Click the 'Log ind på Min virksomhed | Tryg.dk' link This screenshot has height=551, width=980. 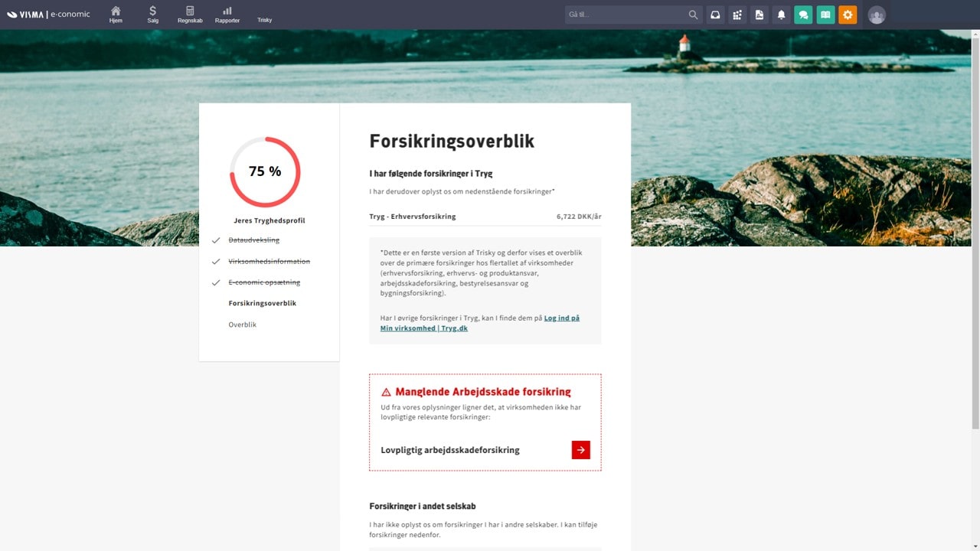pos(480,323)
